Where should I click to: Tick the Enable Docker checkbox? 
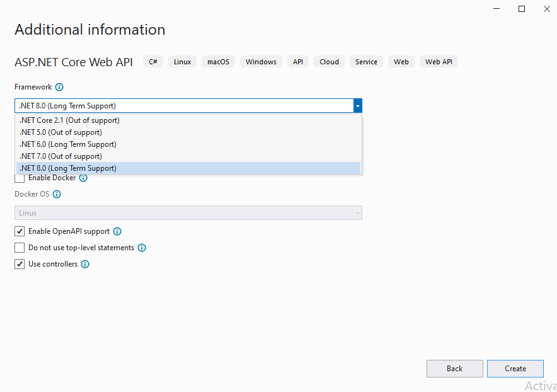coord(20,178)
